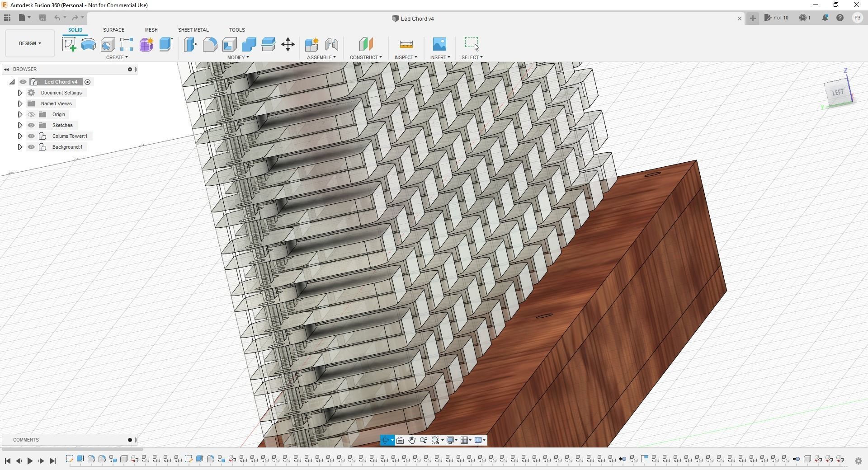Viewport: 868px width, 470px height.
Task: Click the LEFT face of the ViewCube
Action: click(838, 92)
